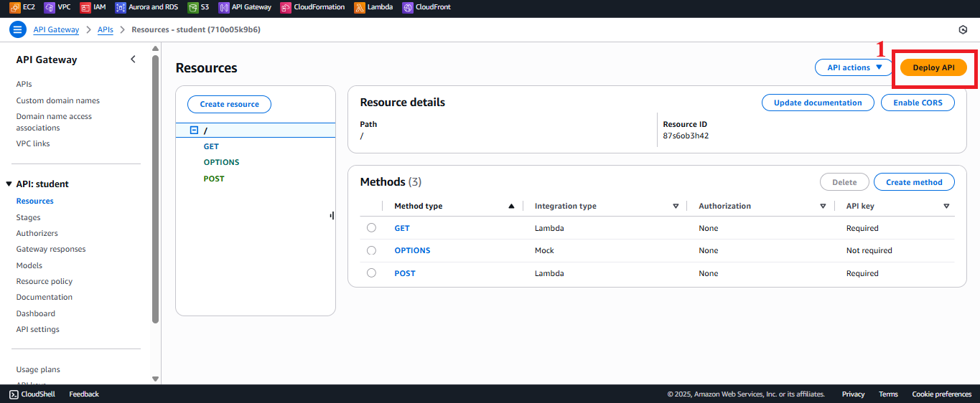Open Models in the sidebar

(x=29, y=265)
